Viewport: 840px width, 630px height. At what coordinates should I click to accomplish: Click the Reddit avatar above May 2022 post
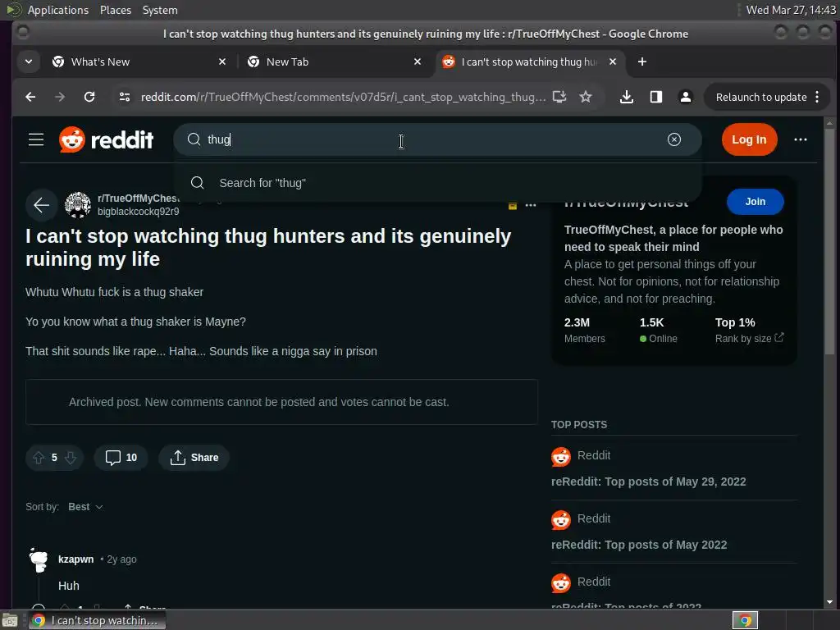click(561, 519)
